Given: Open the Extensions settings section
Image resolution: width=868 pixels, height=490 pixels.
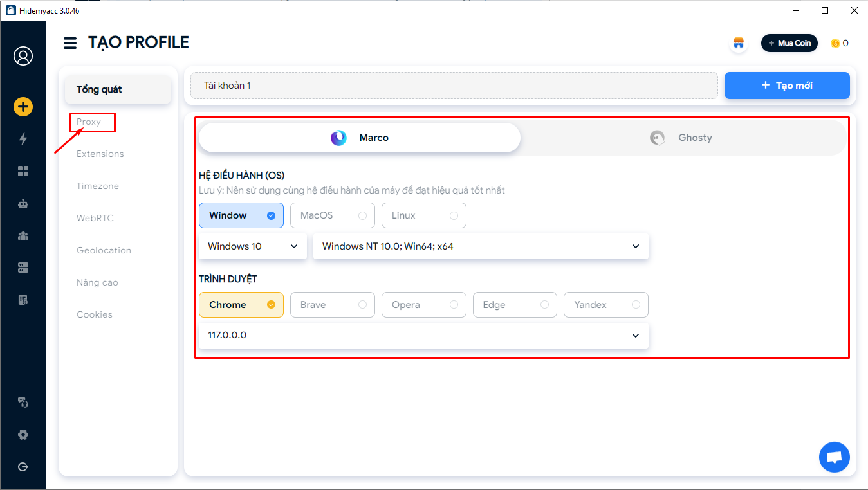Looking at the screenshot, I should pos(100,154).
